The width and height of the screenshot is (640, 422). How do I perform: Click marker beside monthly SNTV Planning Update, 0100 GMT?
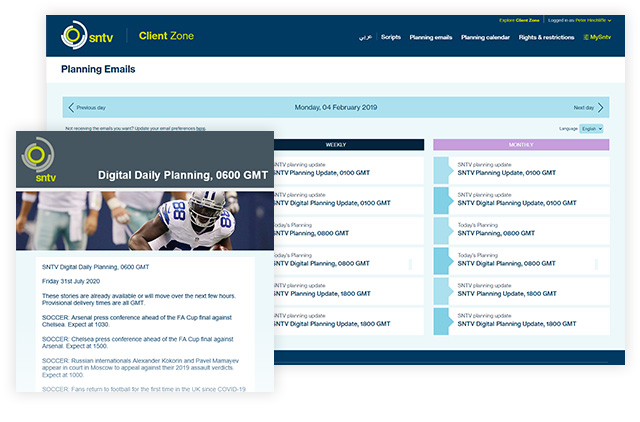click(441, 169)
